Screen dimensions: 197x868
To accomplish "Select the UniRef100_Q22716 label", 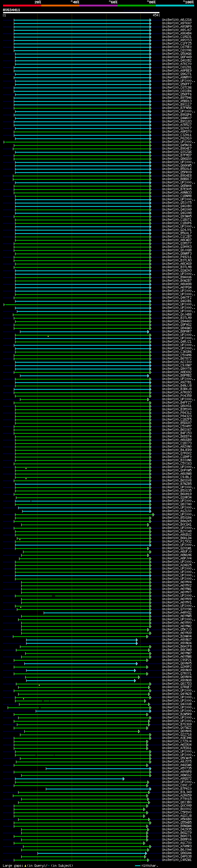I will 177,735.
